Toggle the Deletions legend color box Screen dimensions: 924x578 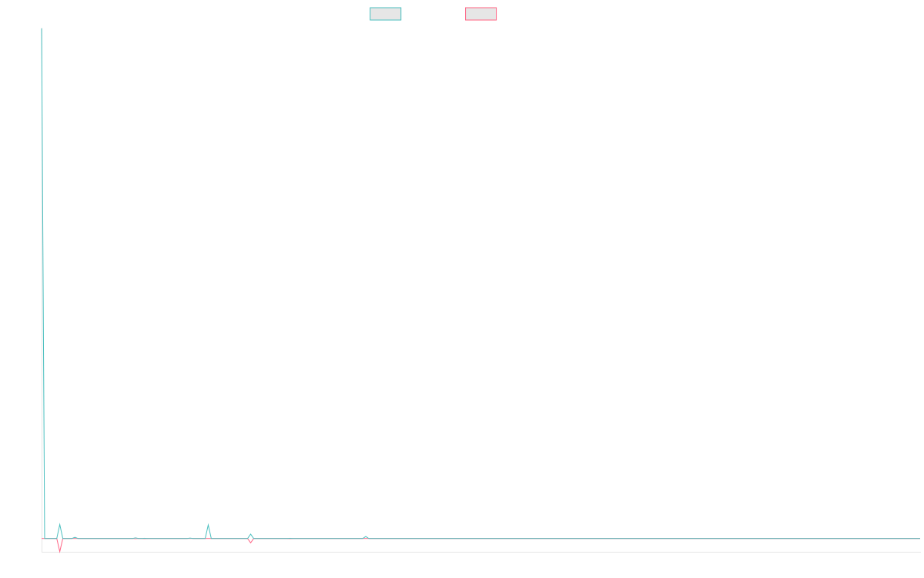480,14
